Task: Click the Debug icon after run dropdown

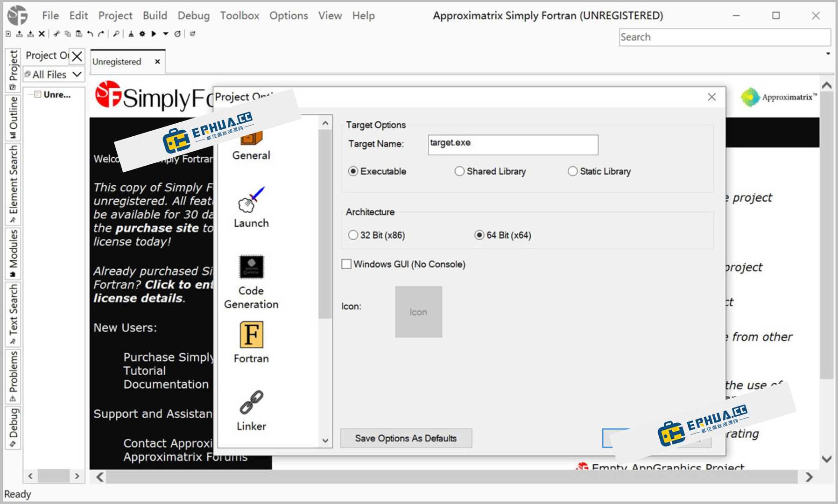Action: 177,34
